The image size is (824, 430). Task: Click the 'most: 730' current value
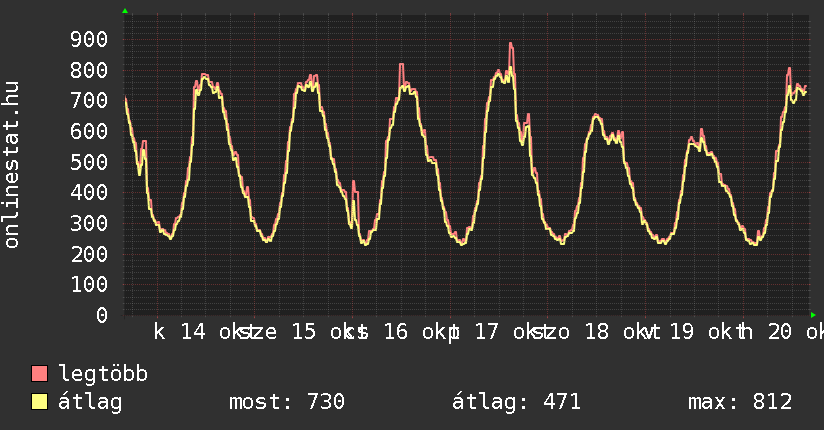tap(287, 402)
